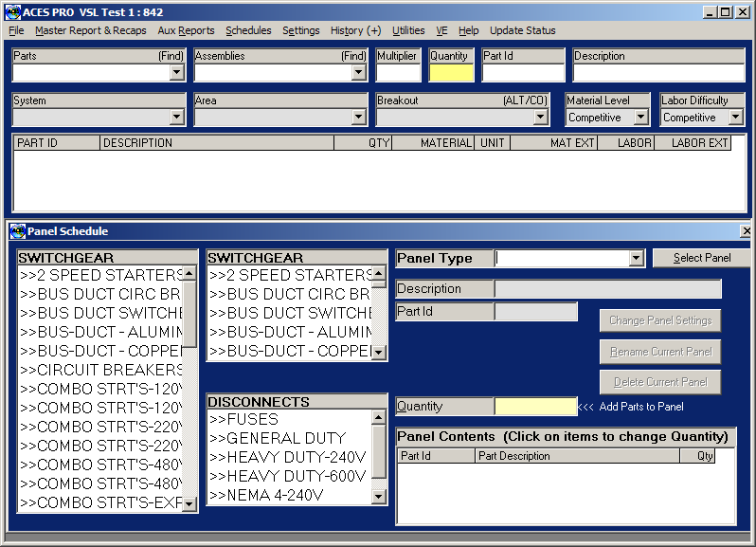
Task: Click Rename Current Panel button
Action: [660, 352]
